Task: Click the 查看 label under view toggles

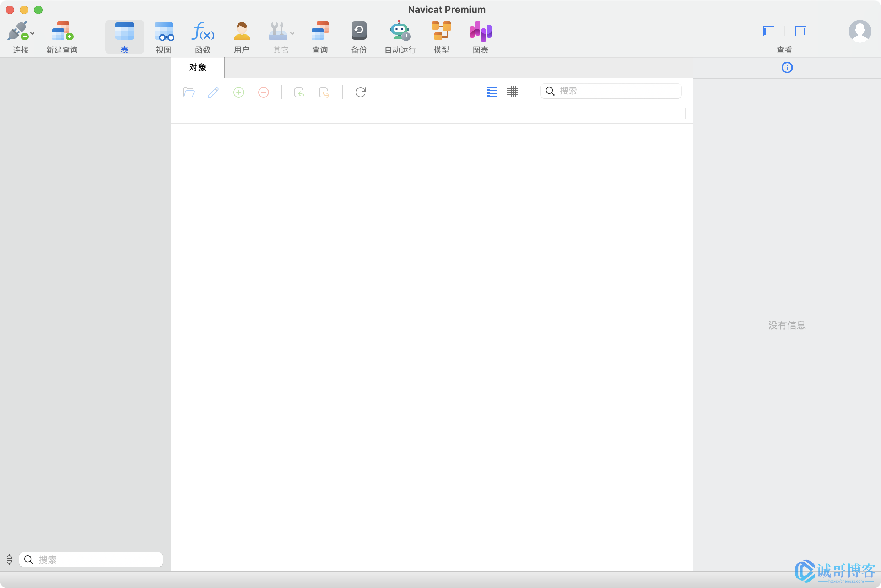Action: click(x=785, y=50)
